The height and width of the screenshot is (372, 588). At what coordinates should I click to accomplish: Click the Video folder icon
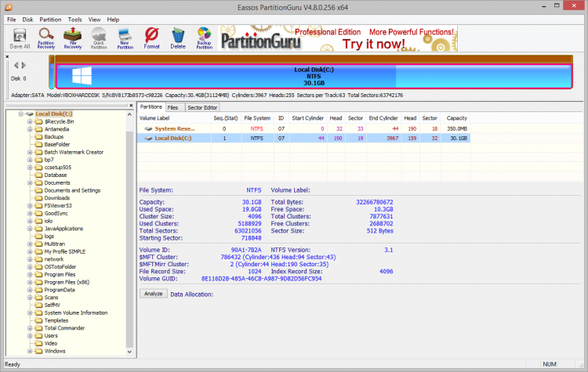[x=38, y=343]
